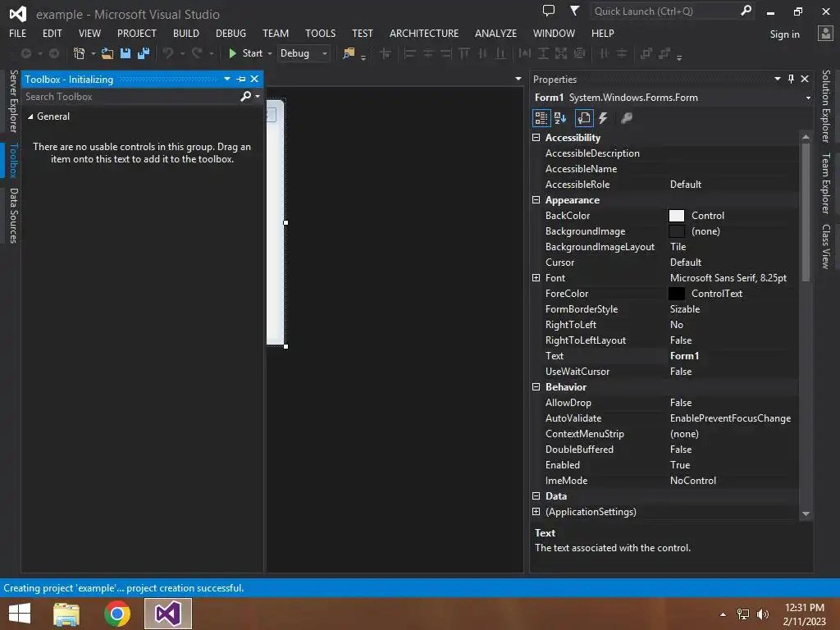
Task: Open the Team Explorer side tab
Action: point(826,183)
